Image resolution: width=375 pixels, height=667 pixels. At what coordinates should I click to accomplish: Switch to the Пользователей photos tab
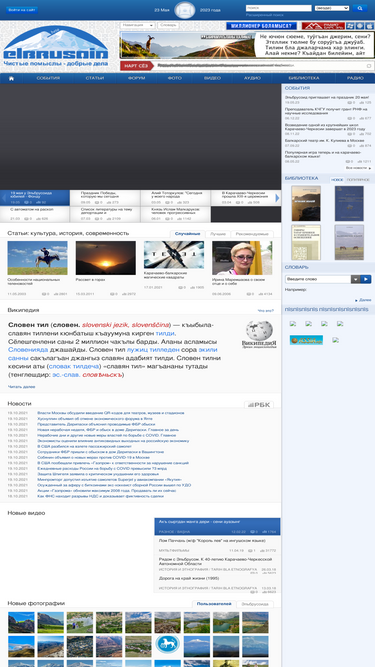(x=214, y=604)
